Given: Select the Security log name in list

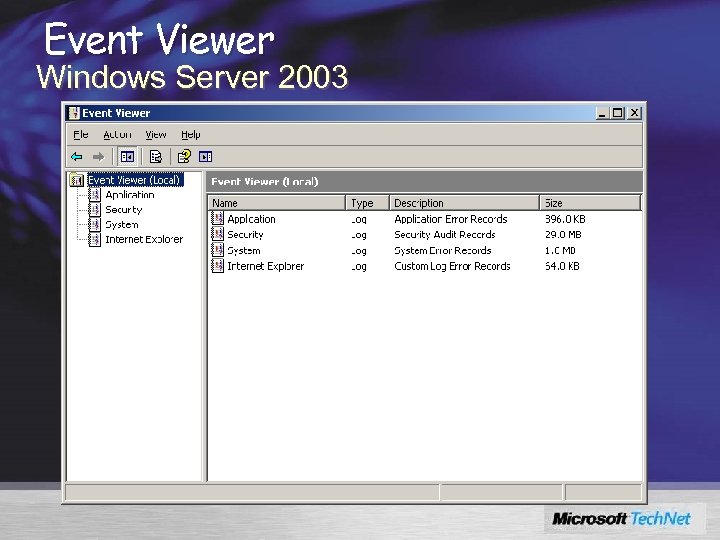Looking at the screenshot, I should [245, 235].
